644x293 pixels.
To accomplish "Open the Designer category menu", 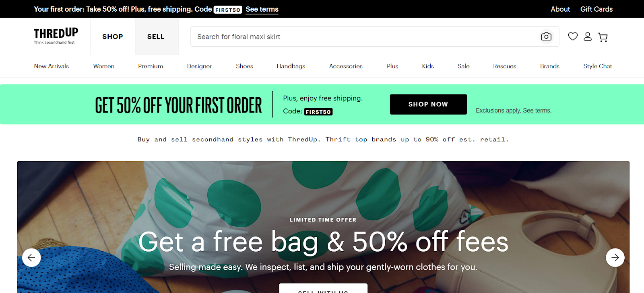I will coord(199,66).
